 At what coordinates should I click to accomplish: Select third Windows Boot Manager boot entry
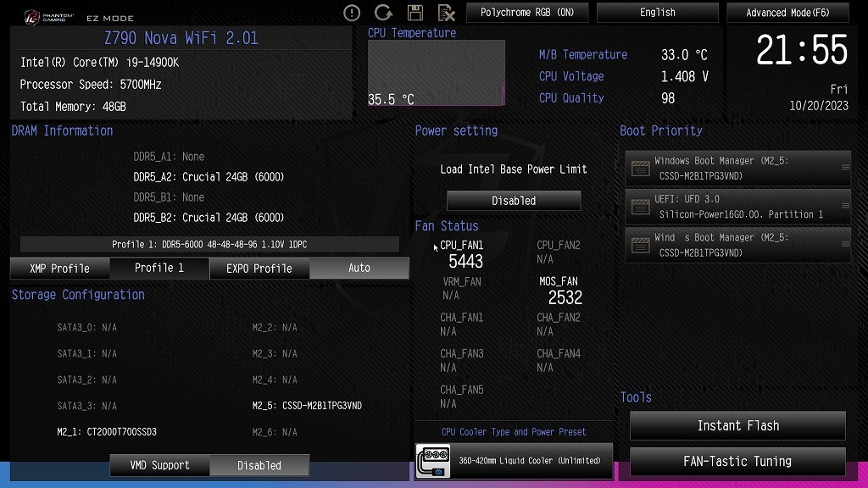coord(738,245)
